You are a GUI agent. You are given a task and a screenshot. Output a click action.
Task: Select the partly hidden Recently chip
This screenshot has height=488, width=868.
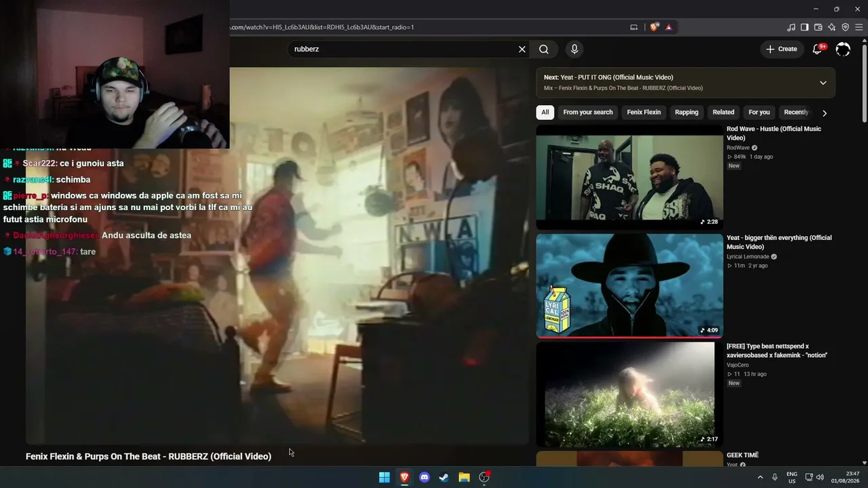(796, 113)
